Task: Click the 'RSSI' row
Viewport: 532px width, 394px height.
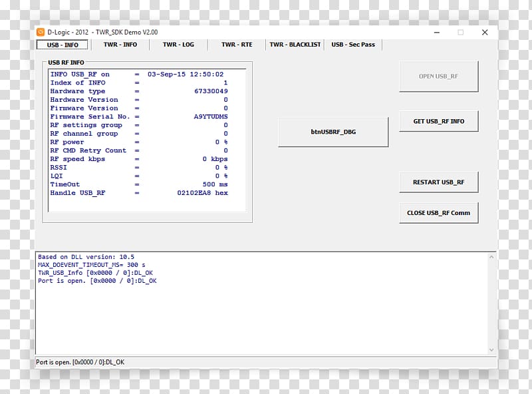Action: (x=139, y=168)
